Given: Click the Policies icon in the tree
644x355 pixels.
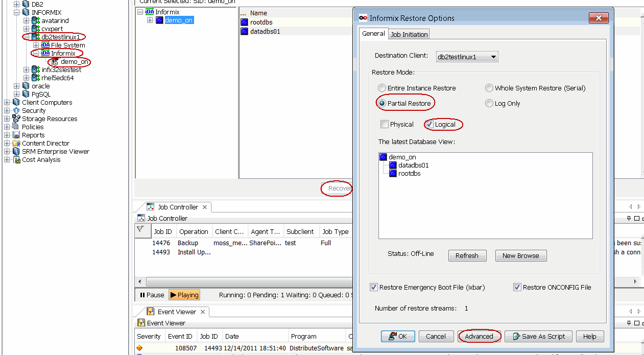Looking at the screenshot, I should (16, 127).
